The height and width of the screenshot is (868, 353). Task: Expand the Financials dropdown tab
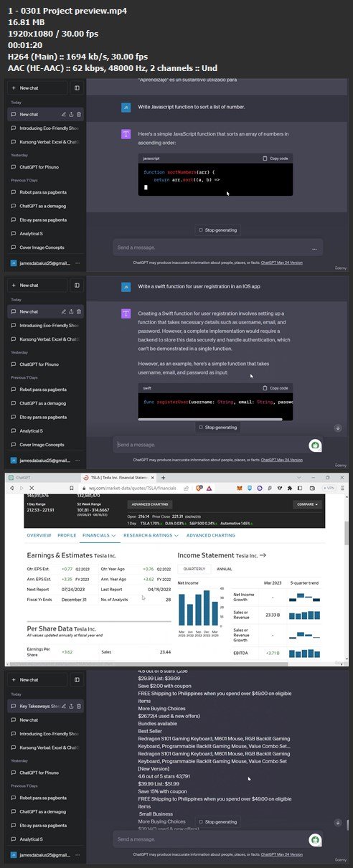click(x=100, y=535)
